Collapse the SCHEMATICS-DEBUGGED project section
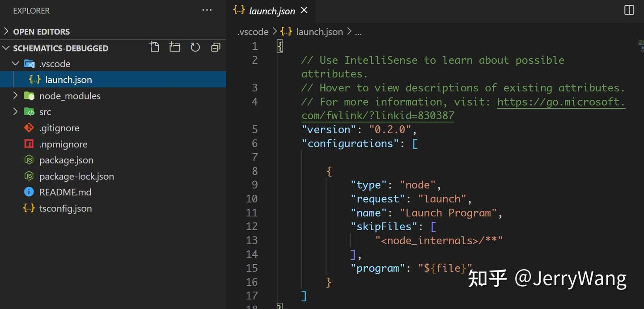The height and width of the screenshot is (309, 644). point(6,48)
